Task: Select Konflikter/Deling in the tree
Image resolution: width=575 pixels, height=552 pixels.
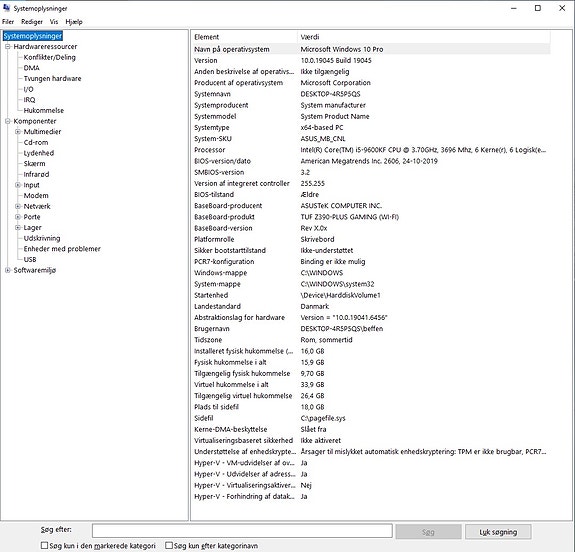Action: [x=50, y=57]
